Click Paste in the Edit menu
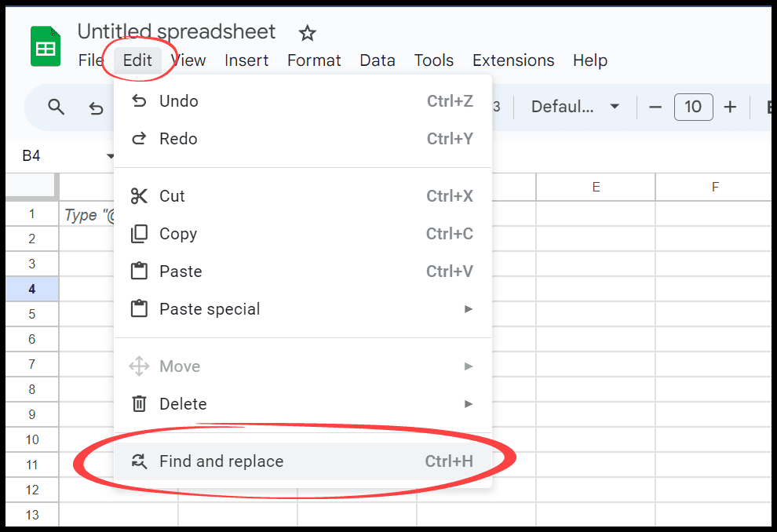Screen dimensions: 777x532 pos(303,271)
